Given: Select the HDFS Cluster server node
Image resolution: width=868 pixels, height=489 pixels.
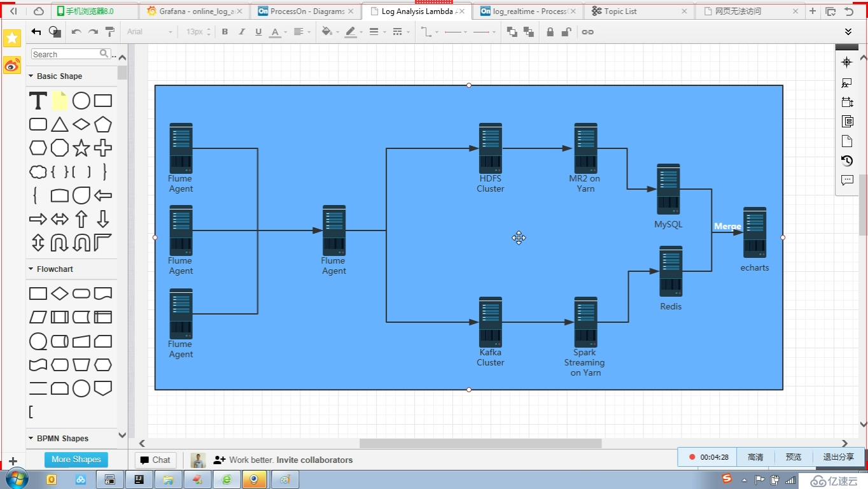Looking at the screenshot, I should click(491, 148).
